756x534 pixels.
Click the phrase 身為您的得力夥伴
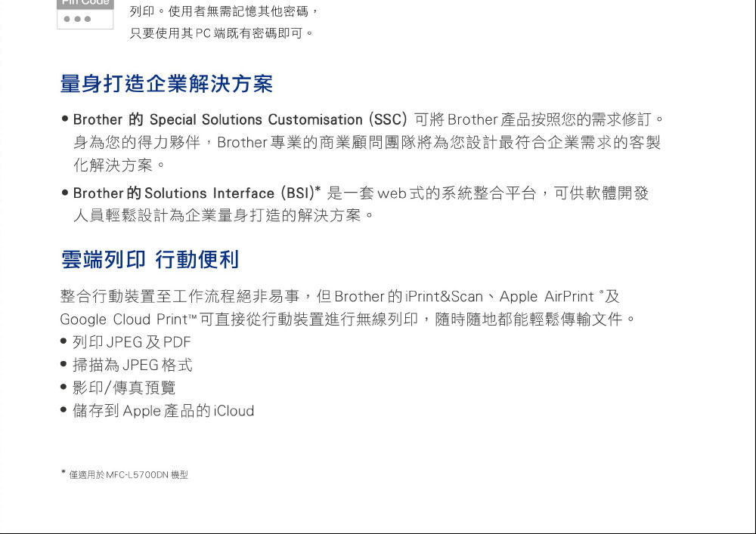[137, 143]
